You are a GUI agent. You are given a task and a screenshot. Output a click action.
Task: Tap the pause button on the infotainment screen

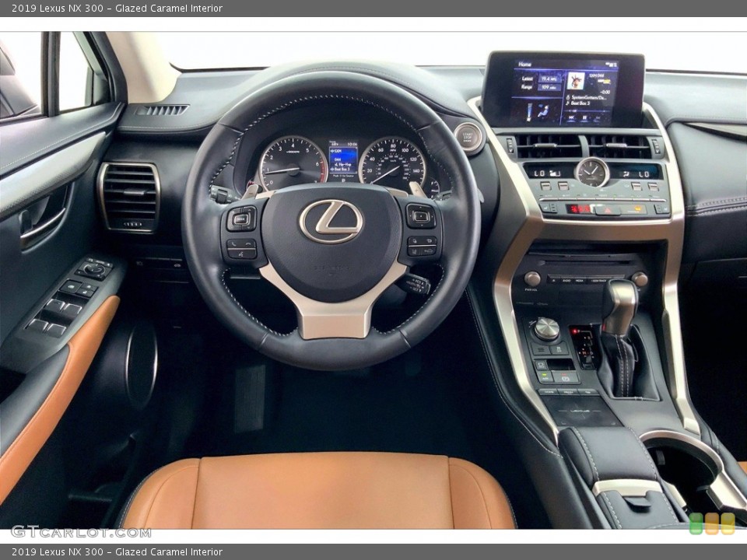pyautogui.click(x=584, y=117)
